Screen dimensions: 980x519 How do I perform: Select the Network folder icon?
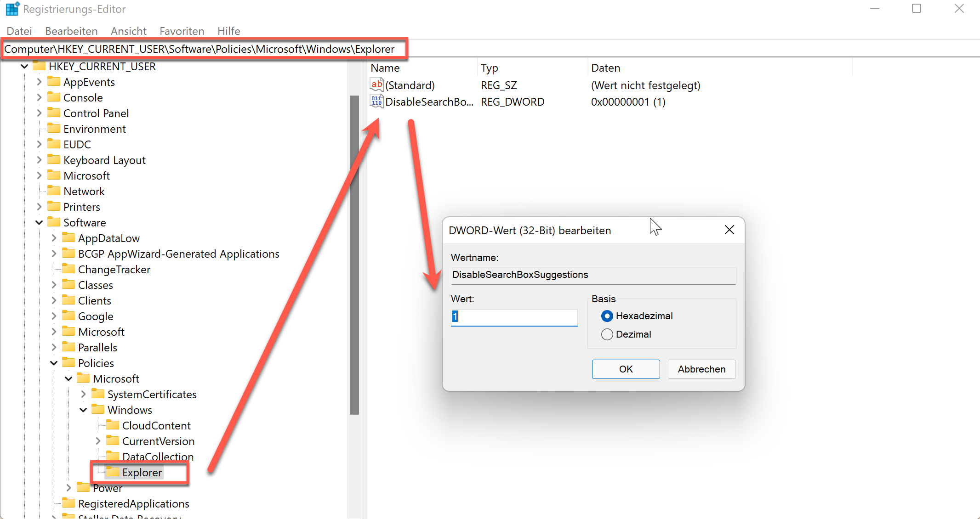54,191
